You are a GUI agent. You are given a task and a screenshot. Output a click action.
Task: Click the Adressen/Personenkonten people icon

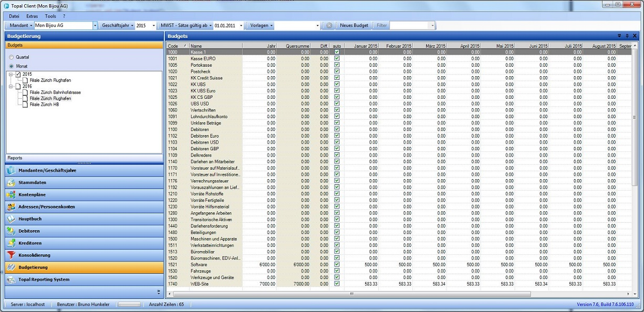click(11, 206)
